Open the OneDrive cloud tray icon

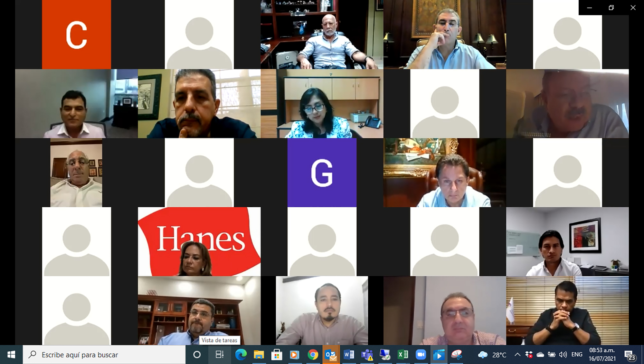point(540,355)
